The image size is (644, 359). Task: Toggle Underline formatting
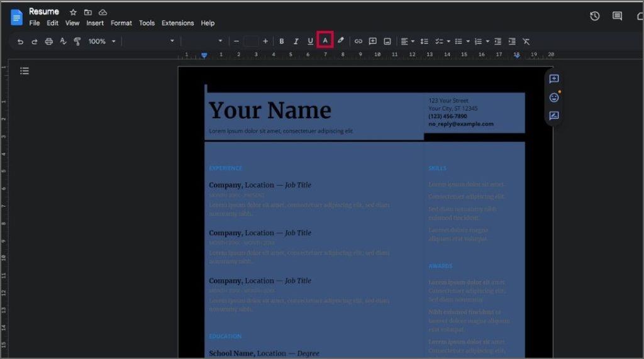(310, 41)
